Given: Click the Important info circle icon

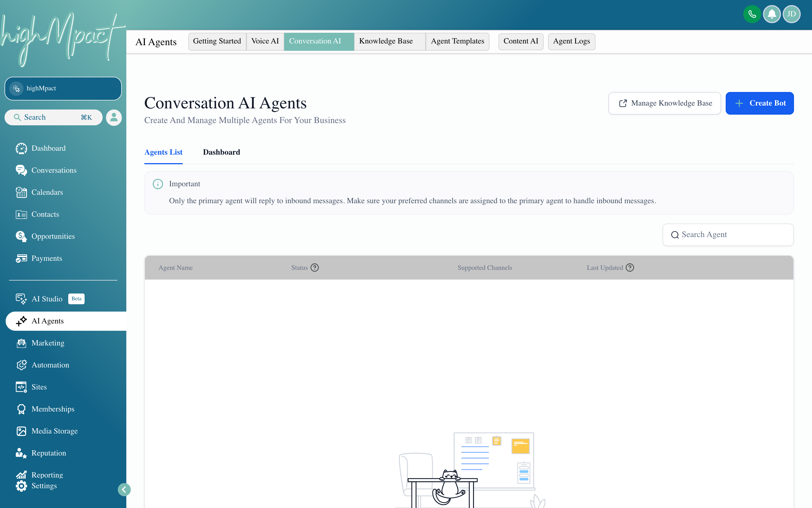Looking at the screenshot, I should point(158,184).
